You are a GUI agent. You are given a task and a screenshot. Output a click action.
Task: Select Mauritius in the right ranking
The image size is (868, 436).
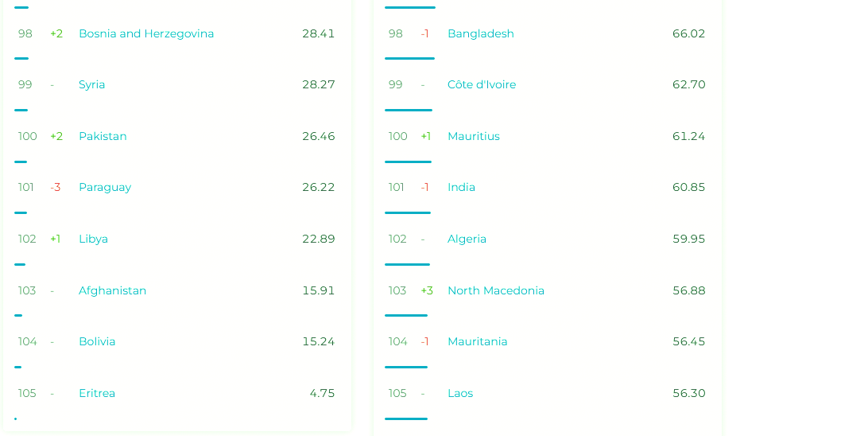pyautogui.click(x=474, y=136)
